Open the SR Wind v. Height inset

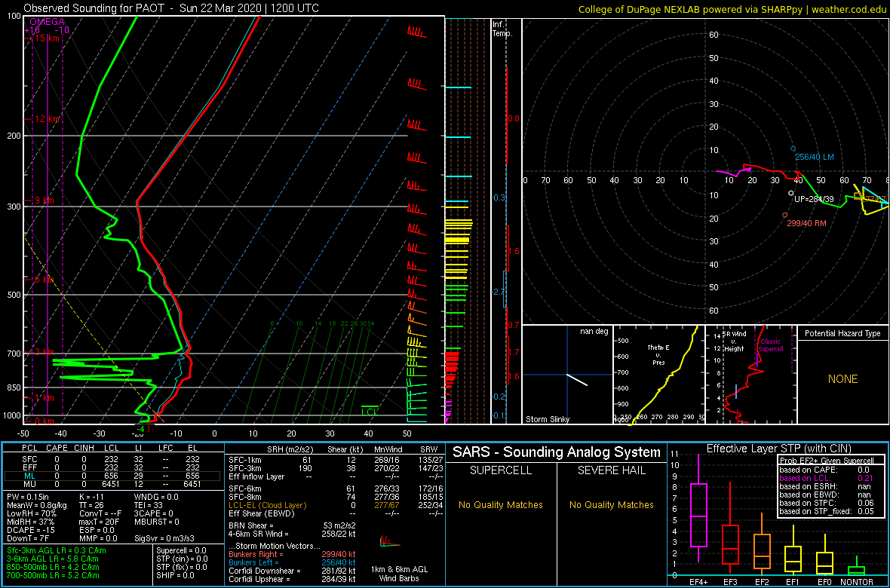click(750, 375)
